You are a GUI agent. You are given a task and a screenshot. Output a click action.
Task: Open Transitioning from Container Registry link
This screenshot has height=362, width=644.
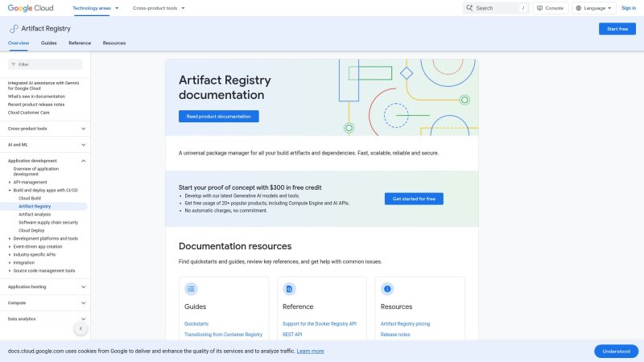pos(223,335)
